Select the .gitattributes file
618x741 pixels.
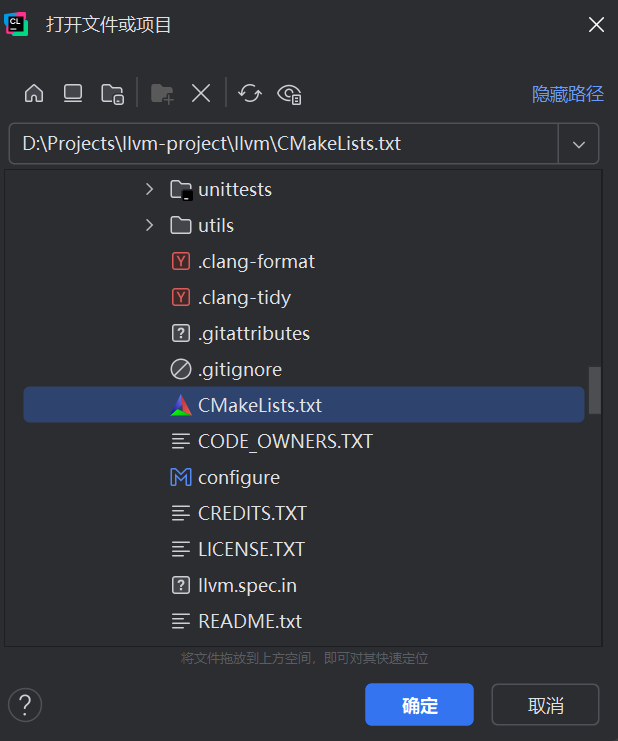tap(304, 333)
